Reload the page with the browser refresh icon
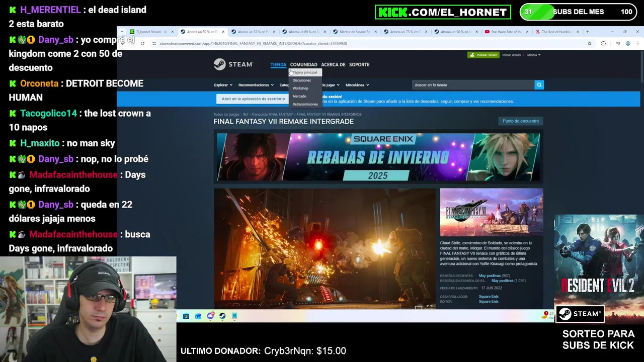644x362 pixels. tap(142, 43)
